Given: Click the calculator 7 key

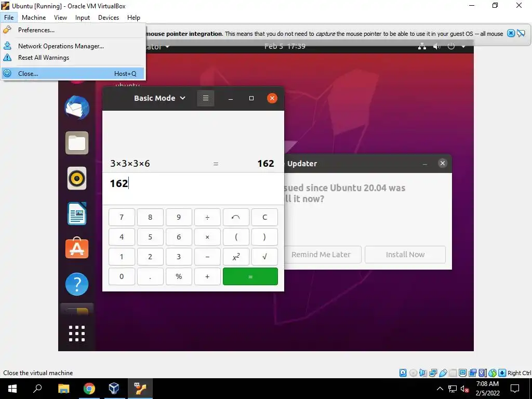Looking at the screenshot, I should 122,217.
